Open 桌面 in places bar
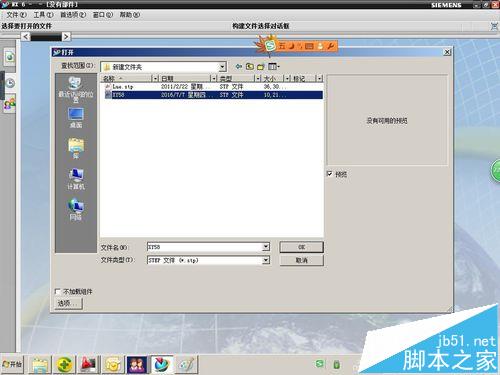Viewport: 500px width, 375px height. 76,118
